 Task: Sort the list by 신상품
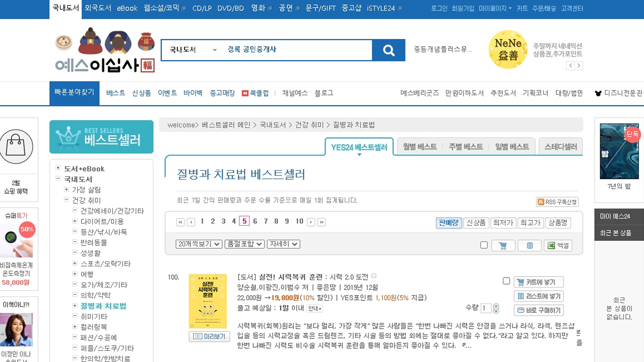click(x=476, y=223)
